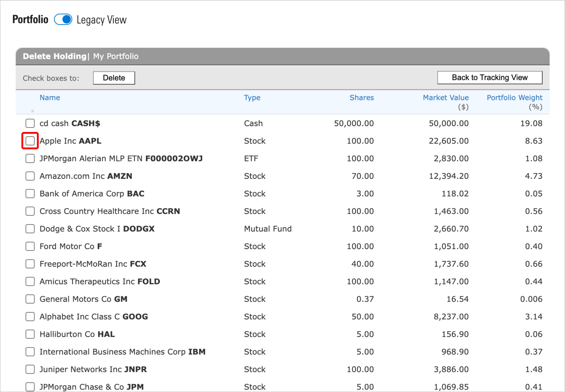Check the Bank of America Corp checkbox

coord(30,193)
